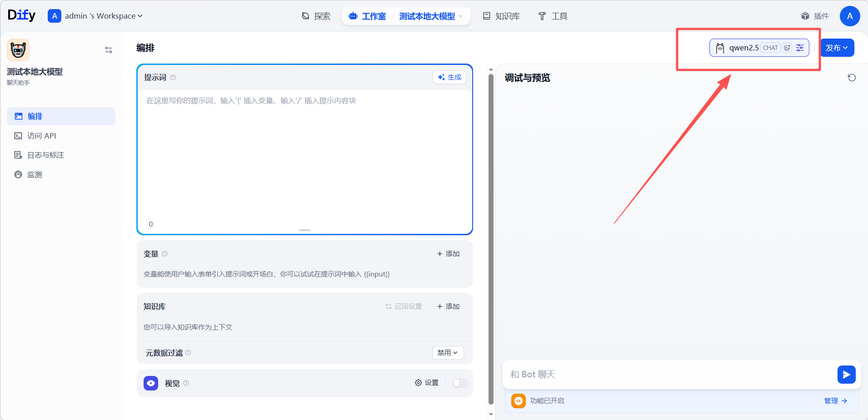Click the help icon next to 提示词

[x=173, y=78]
